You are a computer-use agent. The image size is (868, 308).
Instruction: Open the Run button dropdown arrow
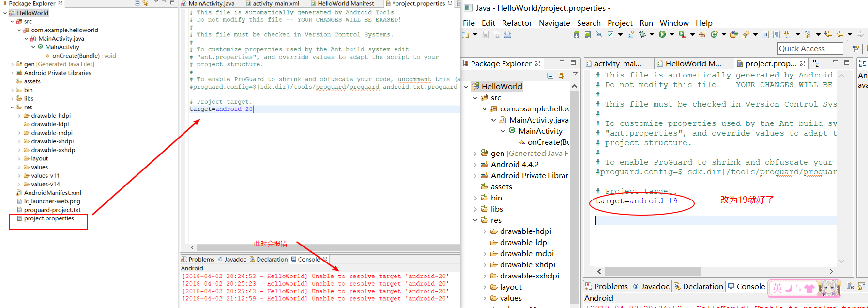(672, 34)
